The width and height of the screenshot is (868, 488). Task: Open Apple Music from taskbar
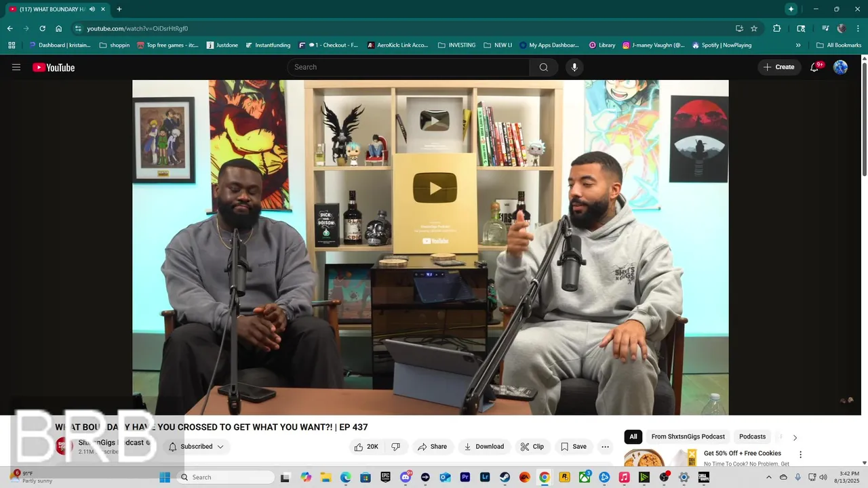[624, 477]
